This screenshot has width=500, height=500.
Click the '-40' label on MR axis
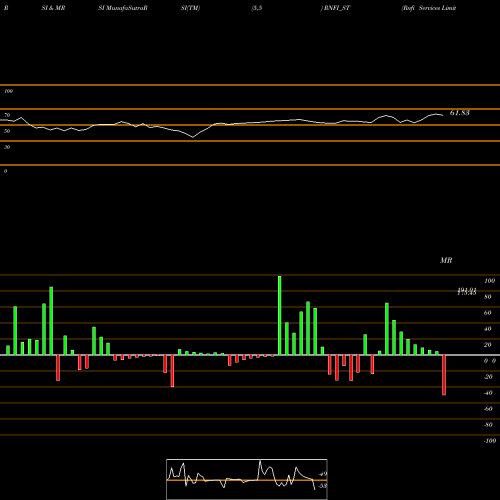488,393
